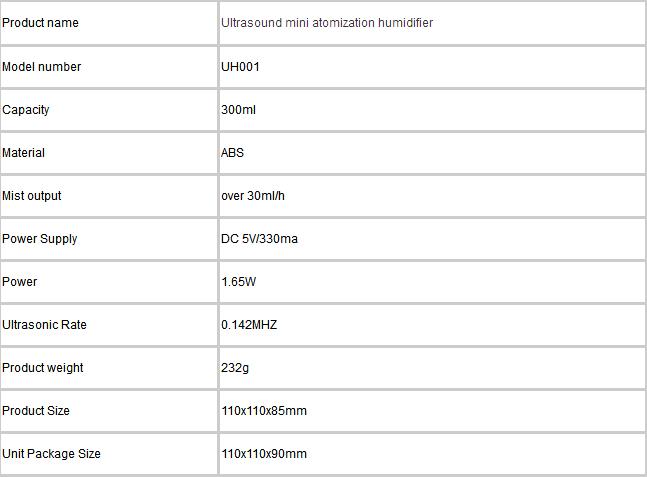The width and height of the screenshot is (647, 477).
Task: Click the Product weight label
Action: [x=43, y=368]
